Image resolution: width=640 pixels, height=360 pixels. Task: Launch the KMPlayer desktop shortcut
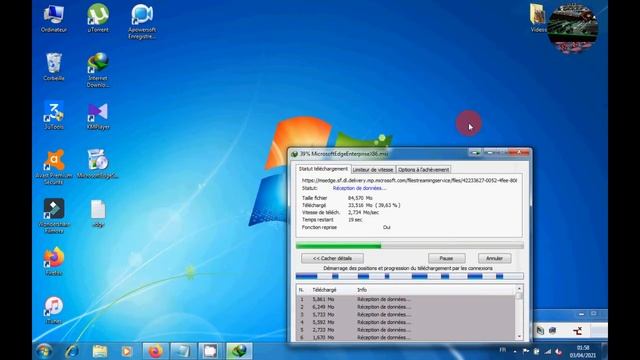pyautogui.click(x=98, y=115)
